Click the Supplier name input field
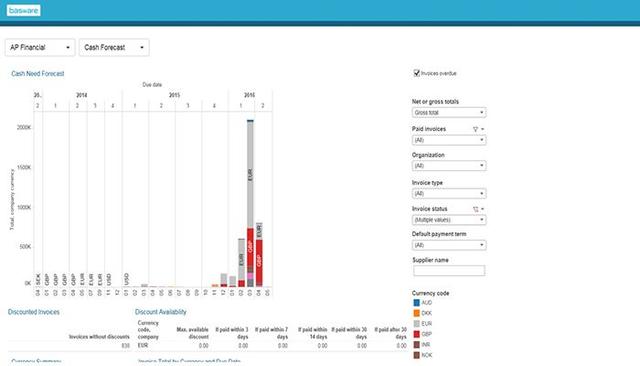640x366 pixels. pos(449,271)
